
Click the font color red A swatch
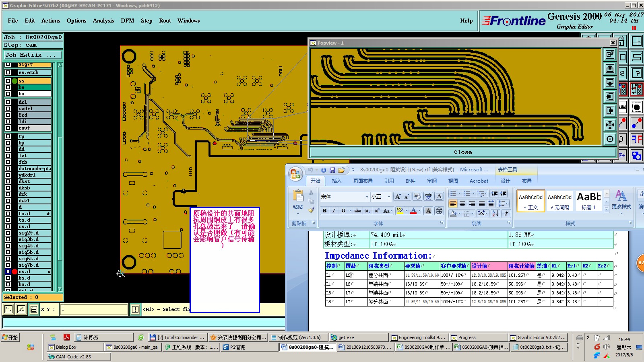pos(413,211)
